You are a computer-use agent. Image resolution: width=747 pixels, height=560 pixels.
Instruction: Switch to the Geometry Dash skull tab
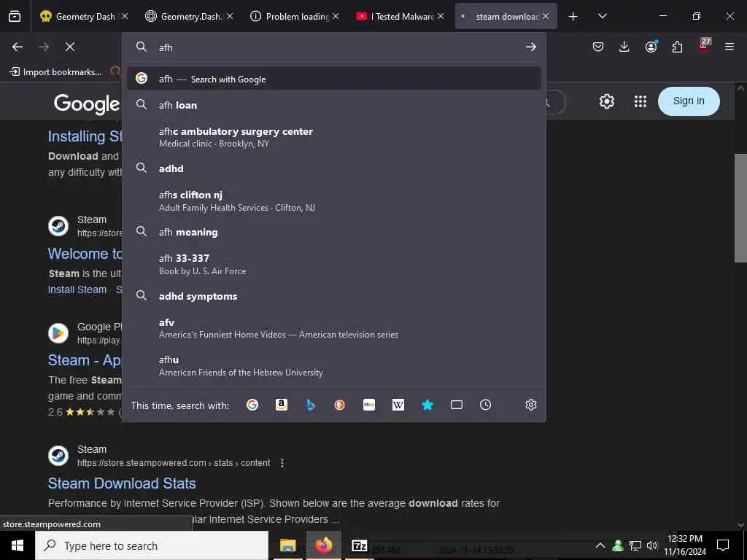coord(84,16)
